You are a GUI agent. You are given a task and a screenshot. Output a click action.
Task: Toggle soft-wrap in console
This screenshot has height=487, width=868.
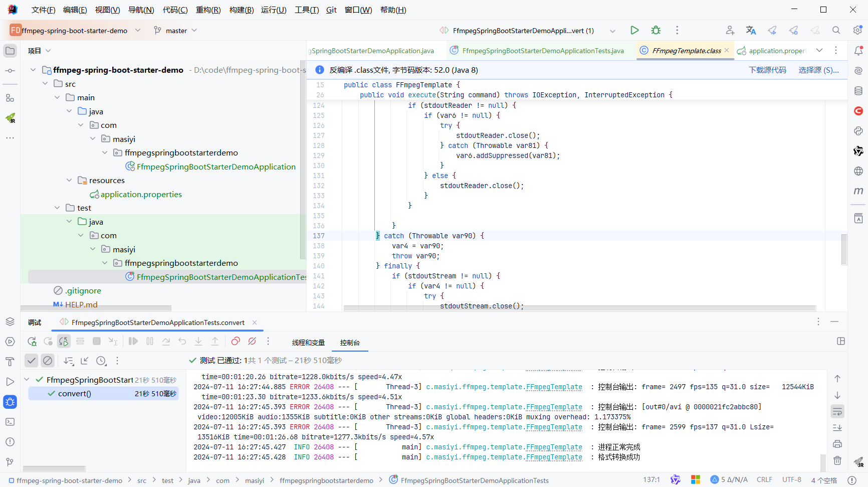837,412
